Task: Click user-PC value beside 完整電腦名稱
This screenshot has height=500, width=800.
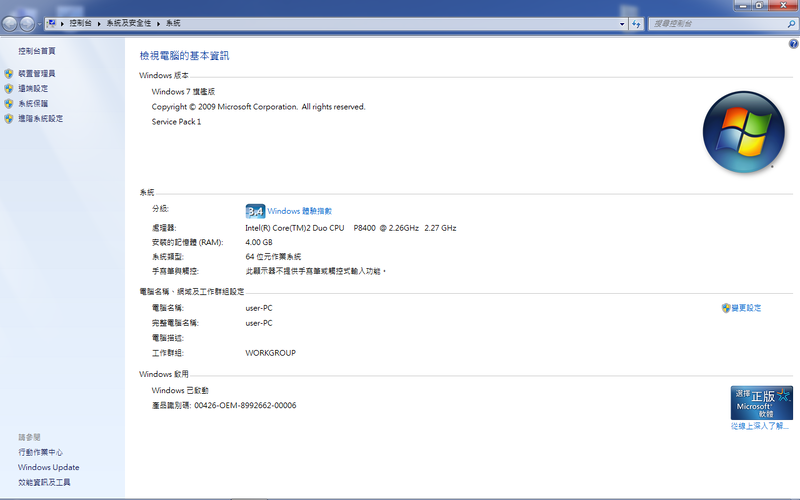Action: [259, 323]
